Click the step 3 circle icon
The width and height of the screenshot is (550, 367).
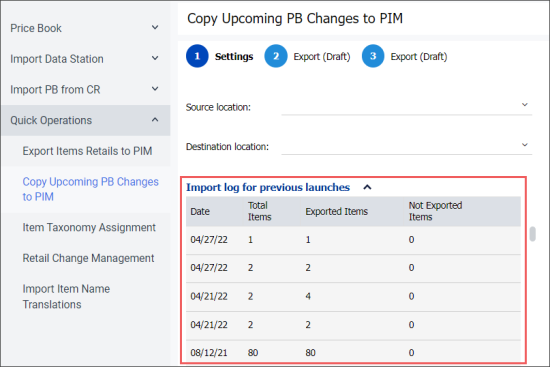[x=373, y=56]
